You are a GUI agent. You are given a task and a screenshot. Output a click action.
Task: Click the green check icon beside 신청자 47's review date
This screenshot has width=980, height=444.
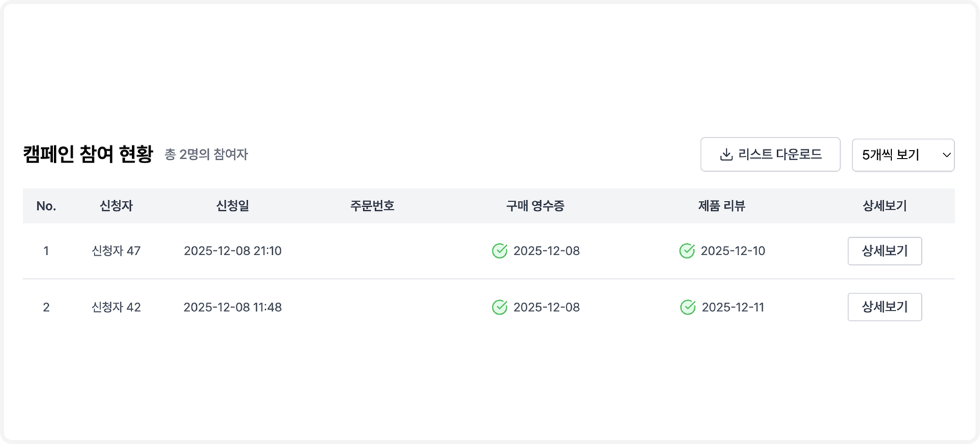click(x=687, y=251)
